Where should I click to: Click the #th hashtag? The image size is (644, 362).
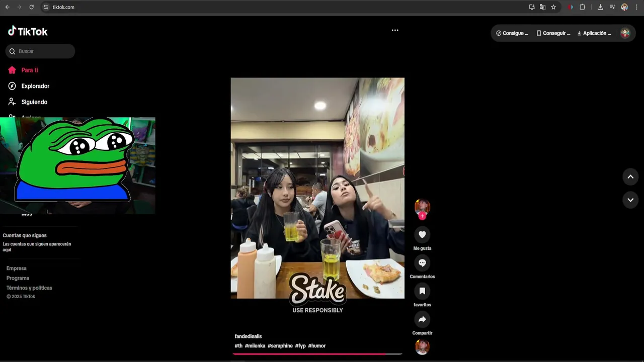point(238,346)
